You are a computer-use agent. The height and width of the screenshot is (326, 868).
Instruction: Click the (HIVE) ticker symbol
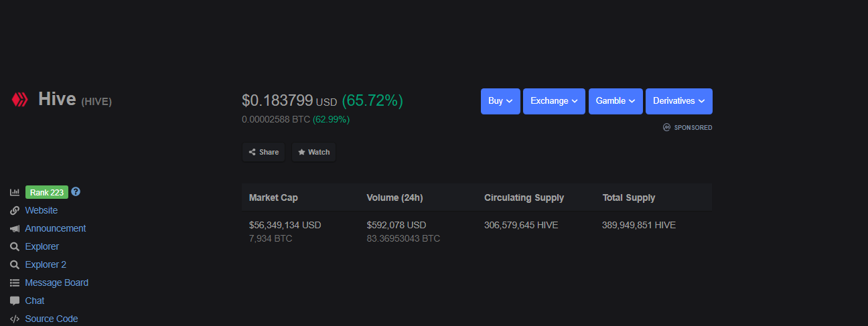(x=96, y=102)
